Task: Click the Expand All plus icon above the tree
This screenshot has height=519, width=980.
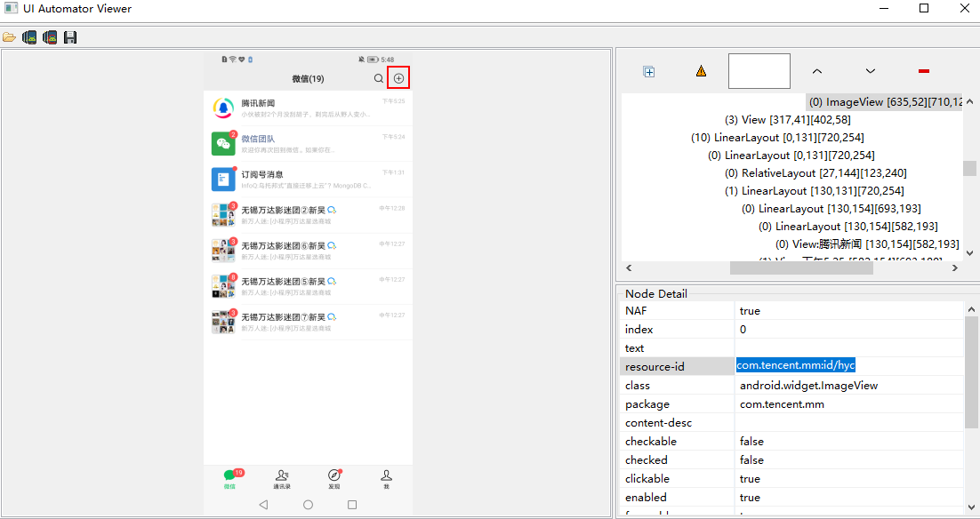Action: tap(649, 71)
